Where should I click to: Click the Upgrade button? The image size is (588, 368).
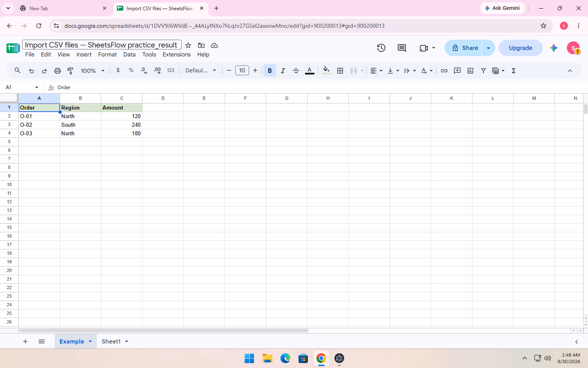pyautogui.click(x=521, y=48)
